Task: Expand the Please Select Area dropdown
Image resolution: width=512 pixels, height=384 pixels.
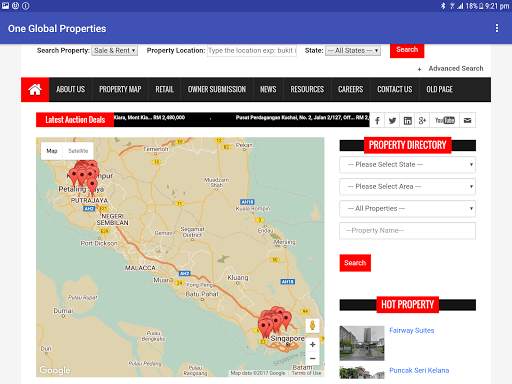Action: point(407,187)
